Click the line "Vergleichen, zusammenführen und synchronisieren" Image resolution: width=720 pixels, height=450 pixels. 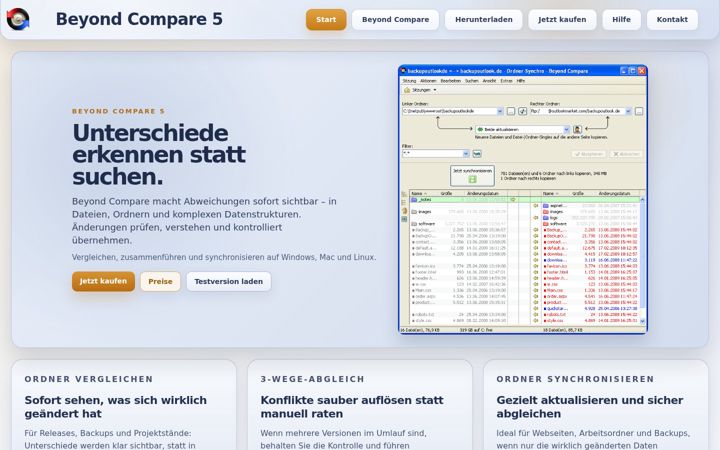pyautogui.click(x=224, y=257)
